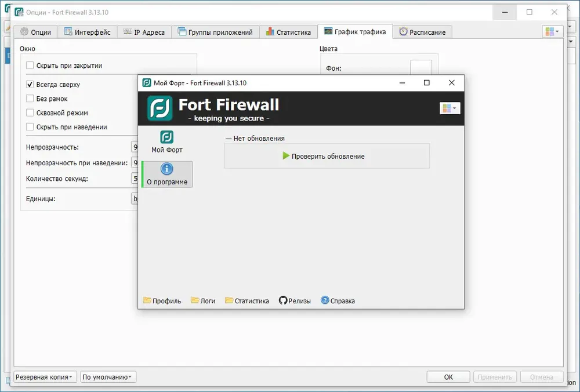Switch to the Группы приложений tab
The image size is (580, 392).
215,32
